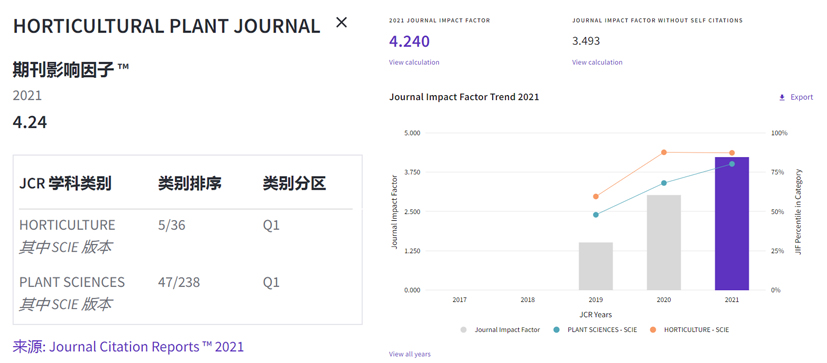Click the 2021 Horticulture orange data point
827x363 pixels.
(x=732, y=153)
